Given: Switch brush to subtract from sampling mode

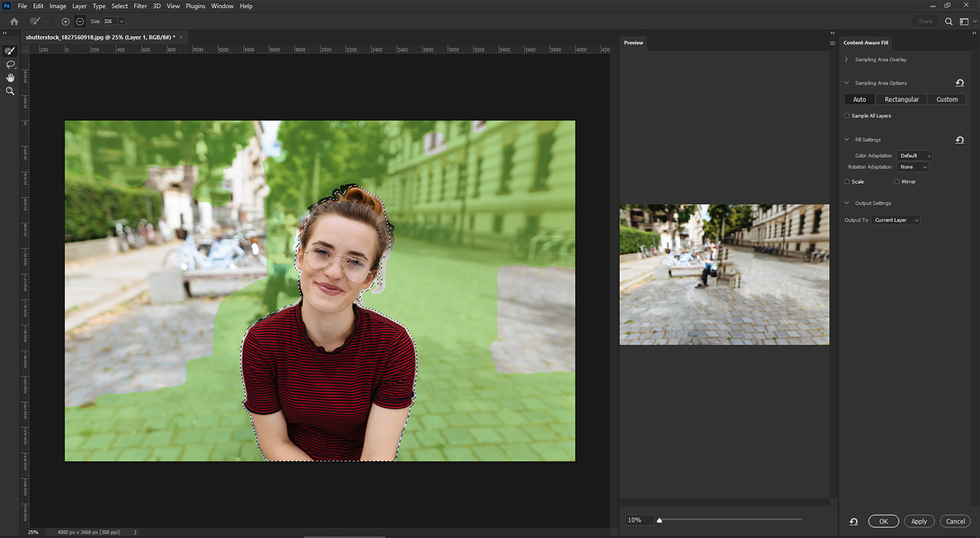Looking at the screenshot, I should click(x=79, y=21).
